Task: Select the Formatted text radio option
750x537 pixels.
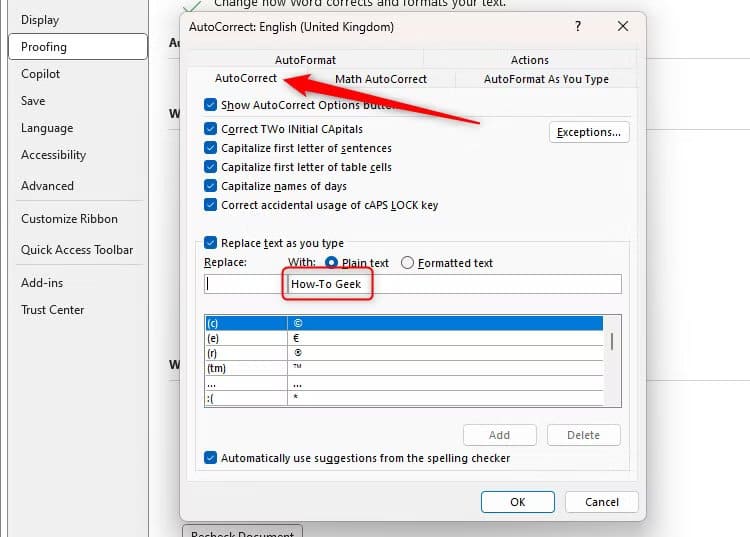Action: click(x=407, y=263)
